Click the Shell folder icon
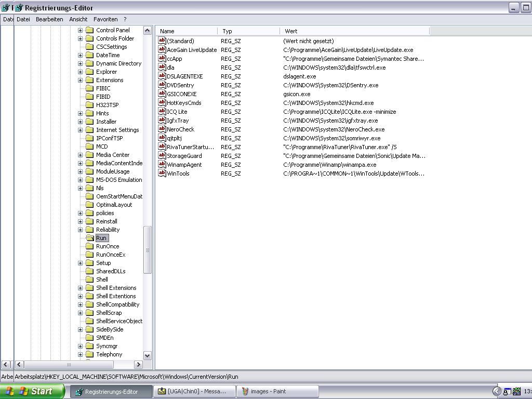This screenshot has width=532, height=399. pyautogui.click(x=89, y=279)
